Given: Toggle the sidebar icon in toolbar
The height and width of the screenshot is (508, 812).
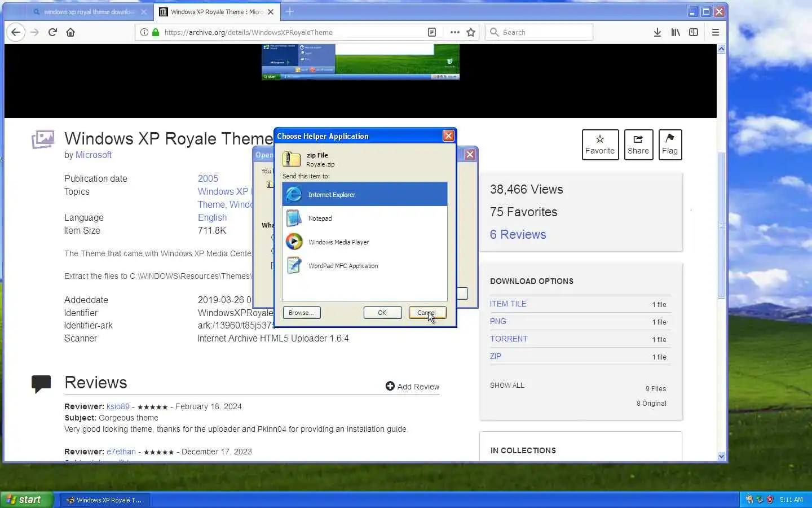Looking at the screenshot, I should tap(694, 32).
